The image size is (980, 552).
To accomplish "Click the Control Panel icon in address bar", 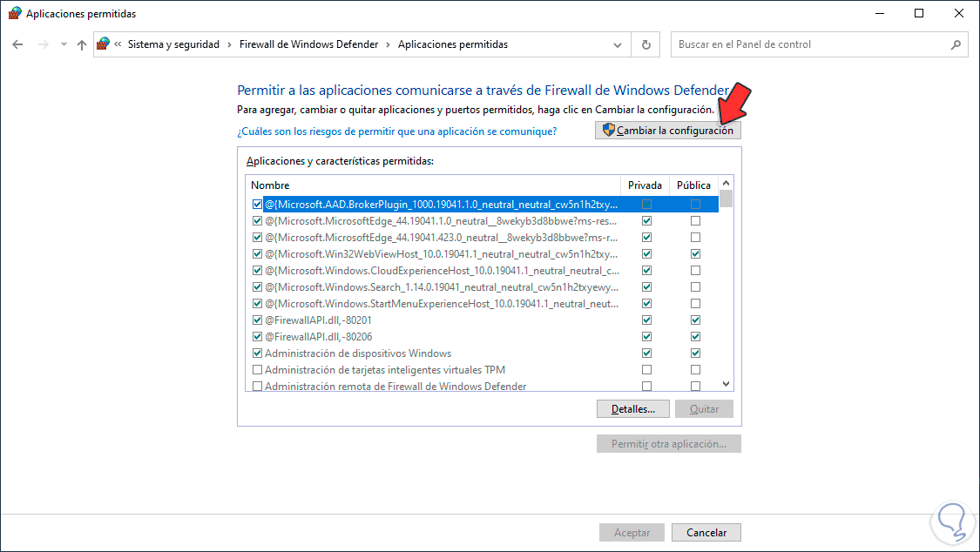I will (x=103, y=44).
